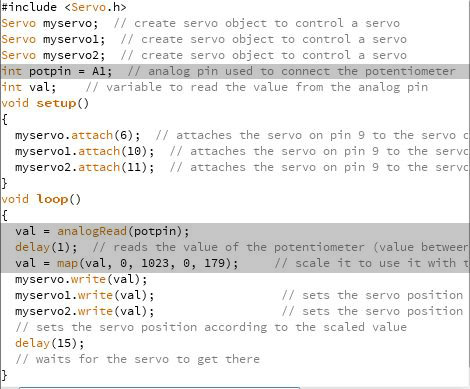Image resolution: width=470 pixels, height=389 pixels.
Task: Click the 'myservo2.write(val);' statement
Action: click(85, 311)
